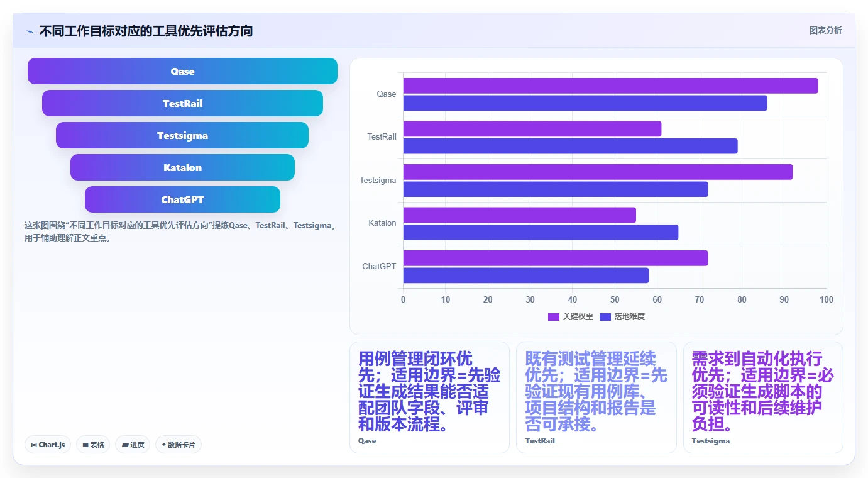Click the ChatGPT 关键权重 purple bar

[556, 258]
